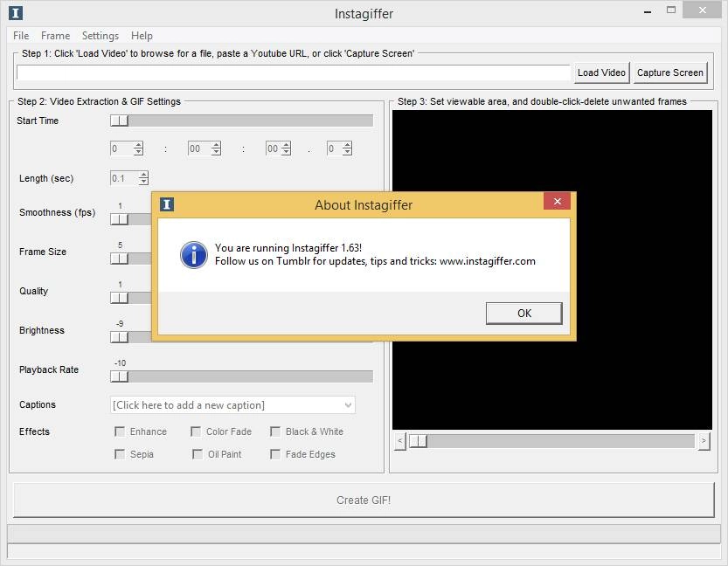Viewport: 728px width, 566px height.
Task: Click the black video preview area
Action: pos(552,270)
